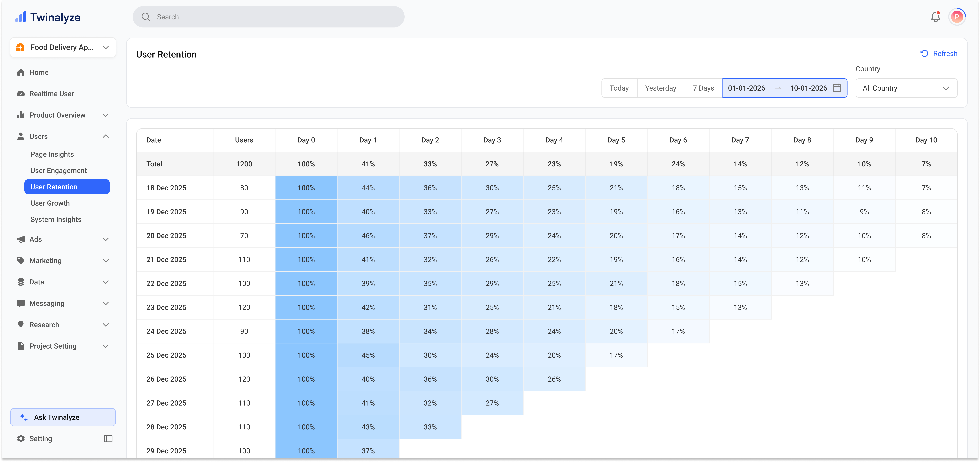Select the 7 Days date filter
This screenshot has height=462, width=980.
coord(703,88)
